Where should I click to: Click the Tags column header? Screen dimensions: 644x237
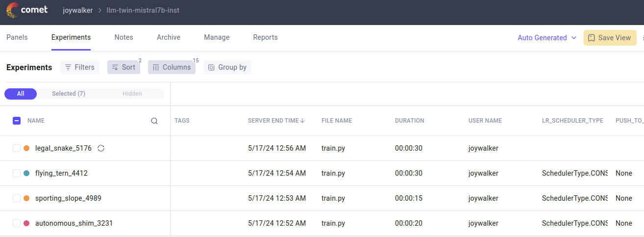coord(182,121)
